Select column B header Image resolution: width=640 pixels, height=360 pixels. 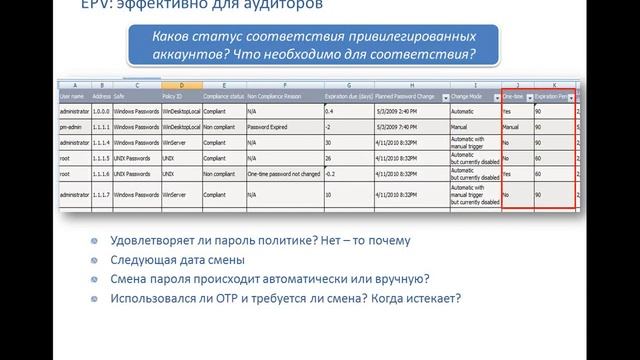(x=102, y=85)
